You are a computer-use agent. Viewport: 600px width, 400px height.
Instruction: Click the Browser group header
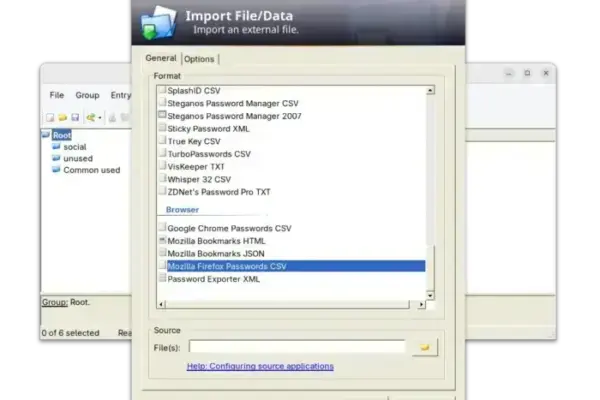click(x=182, y=209)
